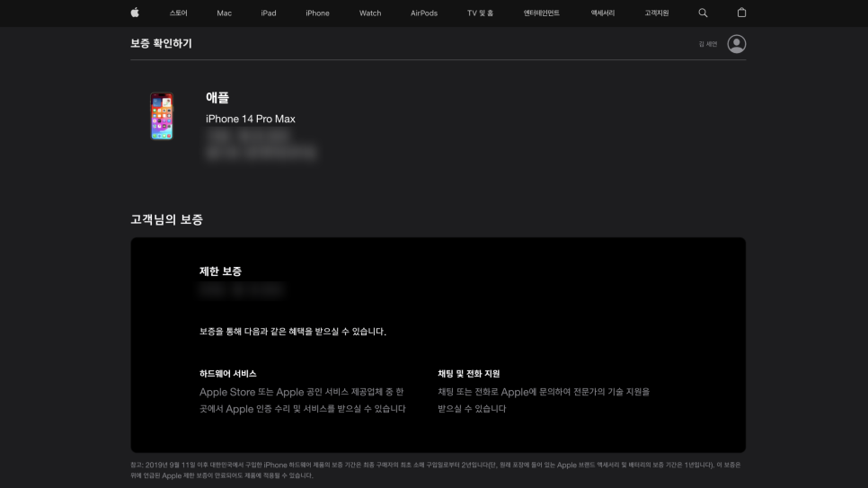Open the Watch menu

pyautogui.click(x=370, y=13)
